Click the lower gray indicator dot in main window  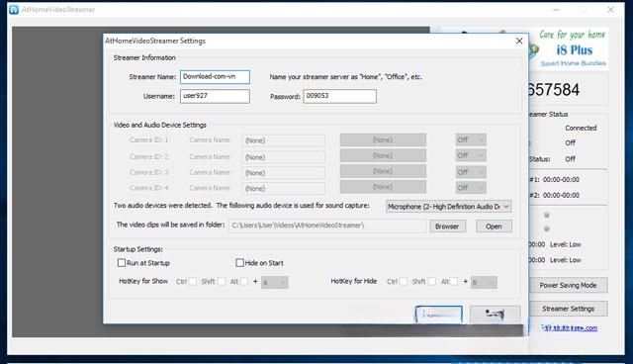pyautogui.click(x=547, y=228)
